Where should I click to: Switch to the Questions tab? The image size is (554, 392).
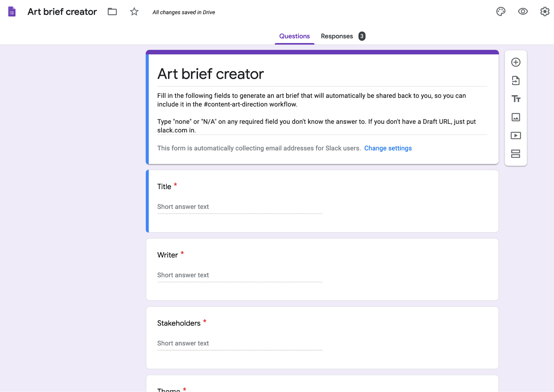294,36
